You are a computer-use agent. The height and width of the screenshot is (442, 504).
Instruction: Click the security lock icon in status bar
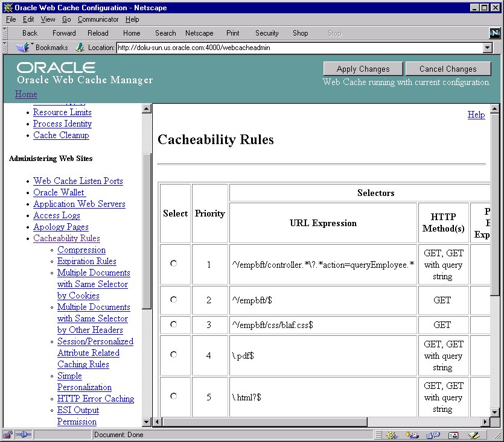tap(8, 435)
